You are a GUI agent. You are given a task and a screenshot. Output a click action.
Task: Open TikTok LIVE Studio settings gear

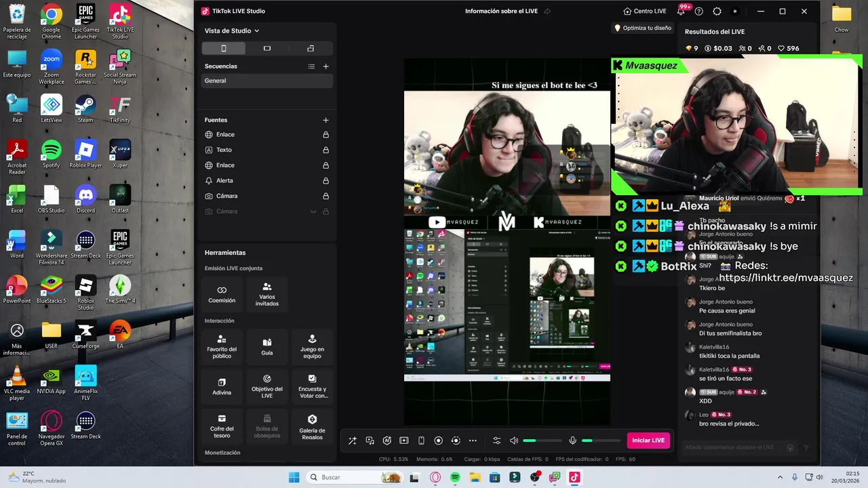(717, 12)
